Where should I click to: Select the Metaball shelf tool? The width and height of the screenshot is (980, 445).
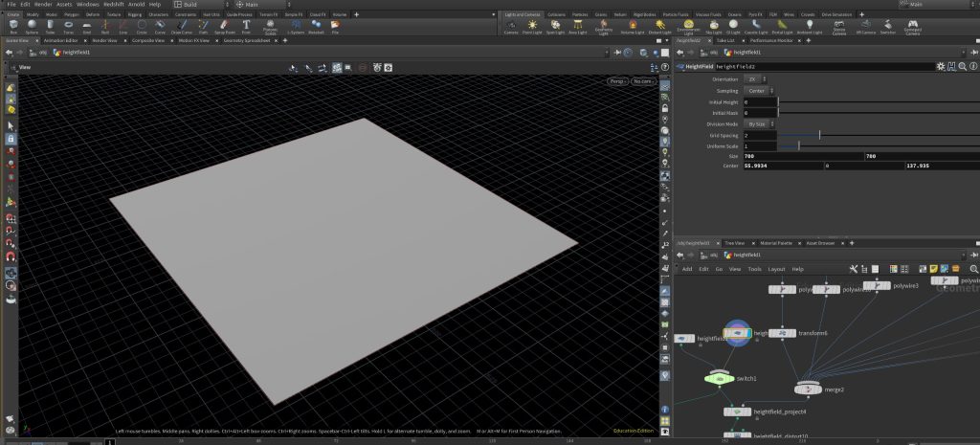(x=316, y=26)
